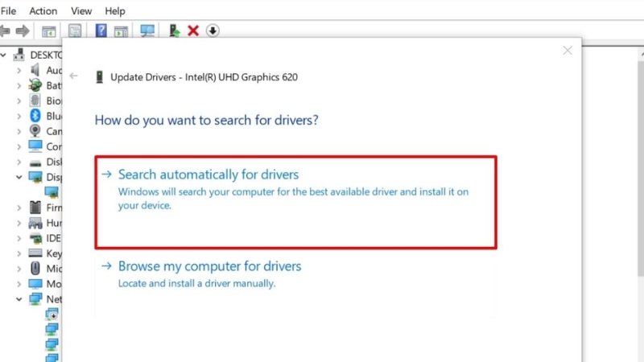Click the scan for hardware changes monitor icon

(x=147, y=31)
